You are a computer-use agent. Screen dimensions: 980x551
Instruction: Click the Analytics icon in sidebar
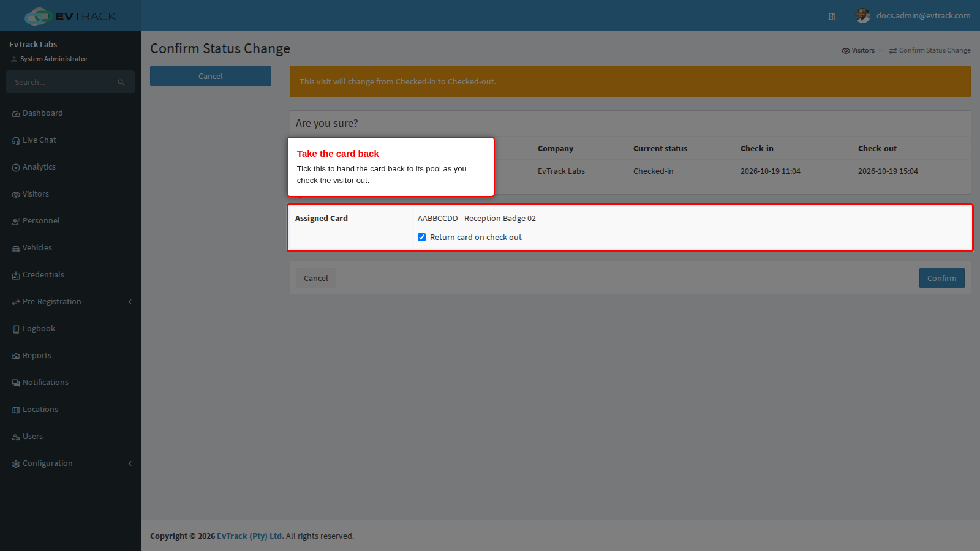tap(16, 168)
